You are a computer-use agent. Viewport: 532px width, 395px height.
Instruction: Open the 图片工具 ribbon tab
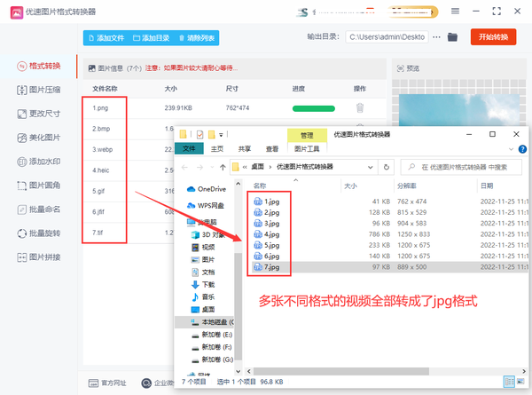point(307,149)
